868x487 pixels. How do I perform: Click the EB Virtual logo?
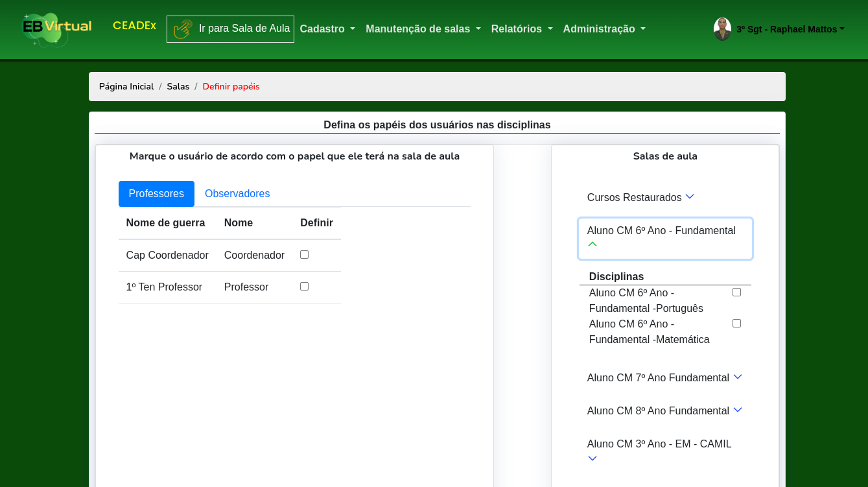[57, 29]
